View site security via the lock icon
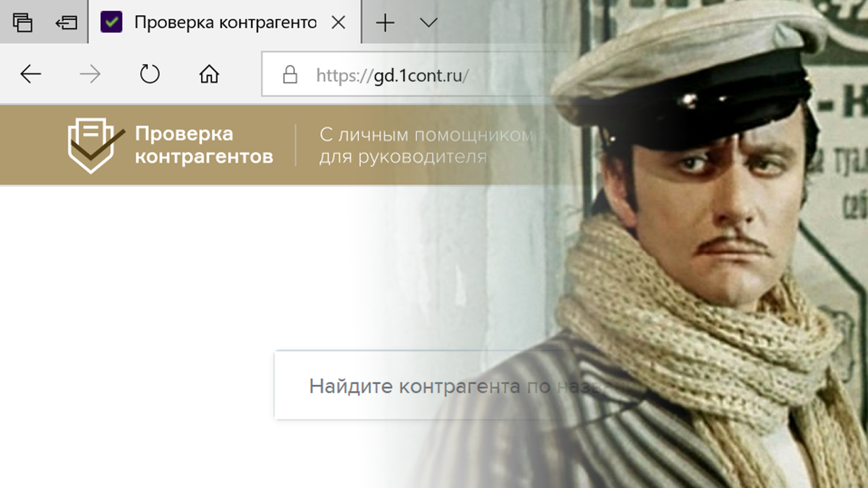Screen dimensions: 868x488 pyautogui.click(x=289, y=73)
